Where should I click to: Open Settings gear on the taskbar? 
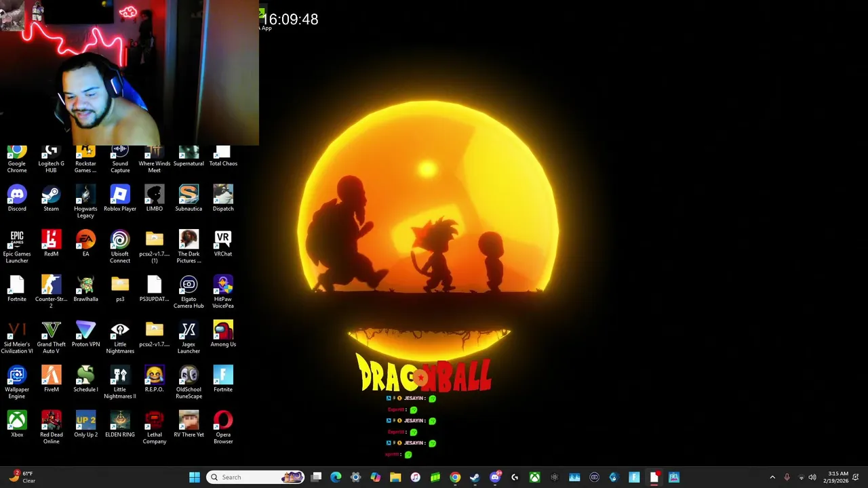point(355,477)
